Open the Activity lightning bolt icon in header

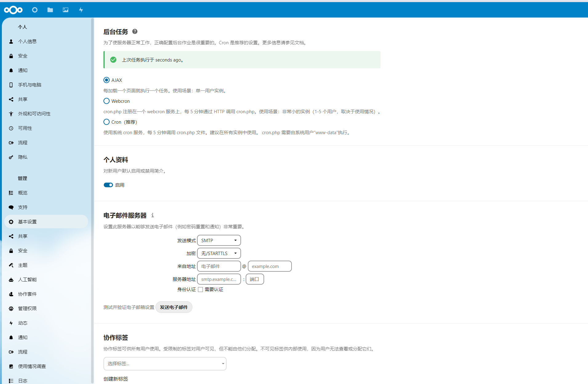[x=81, y=10]
